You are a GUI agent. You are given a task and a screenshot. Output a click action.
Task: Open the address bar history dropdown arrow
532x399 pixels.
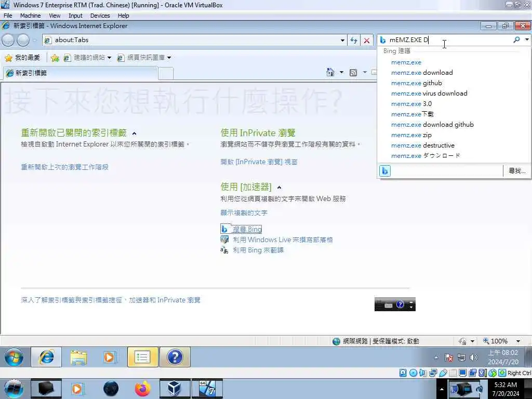pyautogui.click(x=342, y=41)
